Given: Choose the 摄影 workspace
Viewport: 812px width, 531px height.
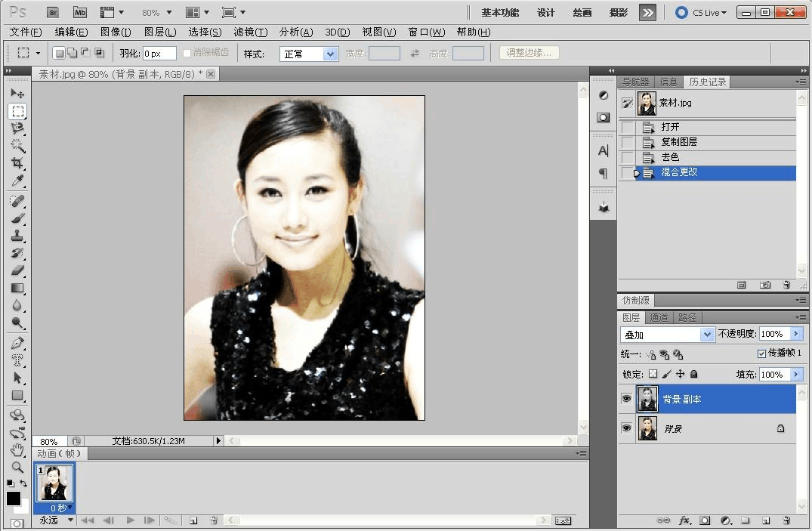Looking at the screenshot, I should click(619, 12).
